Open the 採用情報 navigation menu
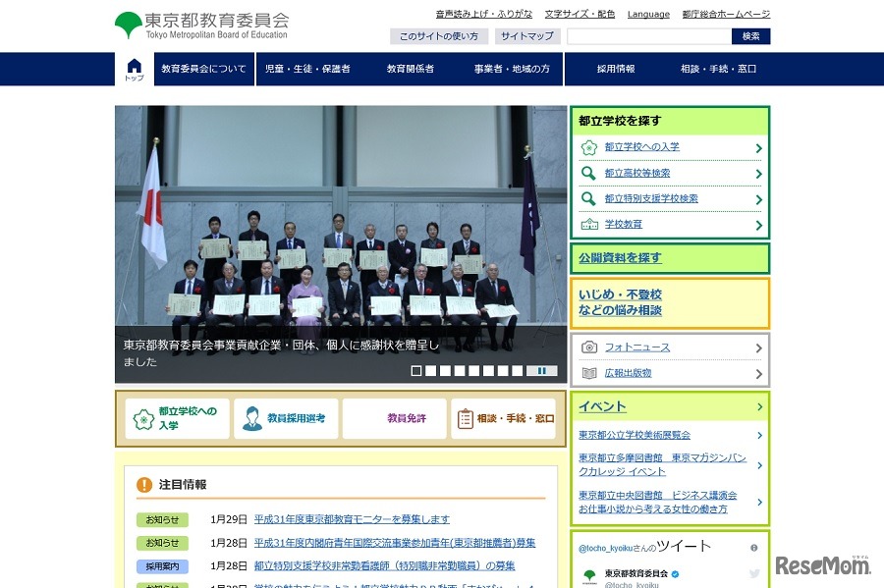 [x=616, y=69]
